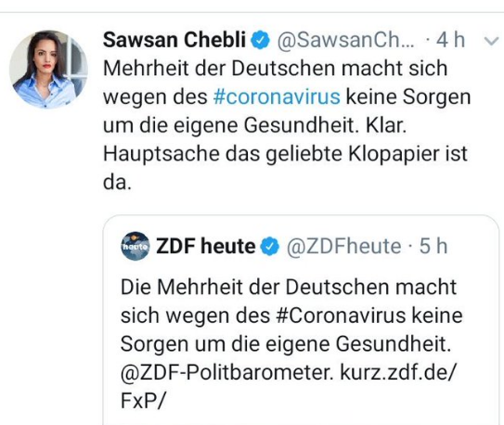This screenshot has width=504, height=425.
Task: Click the 'Mehrheit der Deutschen' first tweet line
Action: [275, 68]
